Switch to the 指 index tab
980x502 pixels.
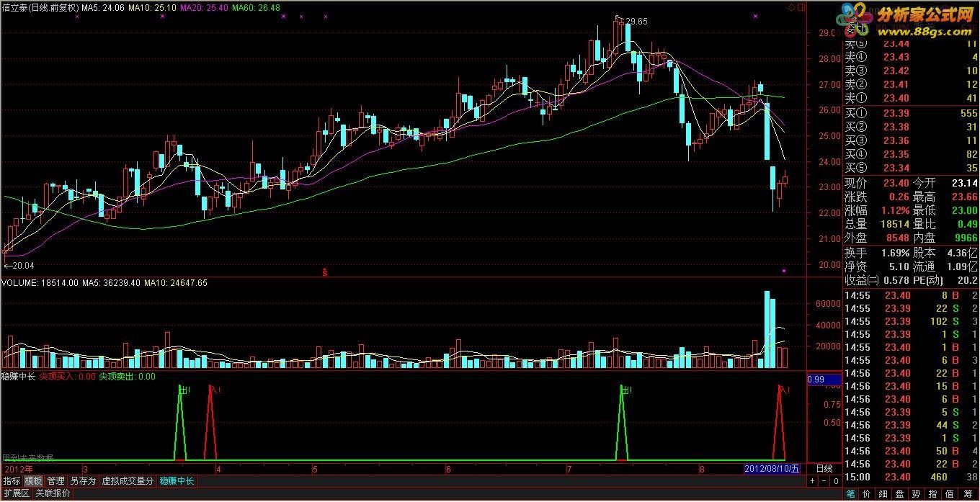pos(933,494)
